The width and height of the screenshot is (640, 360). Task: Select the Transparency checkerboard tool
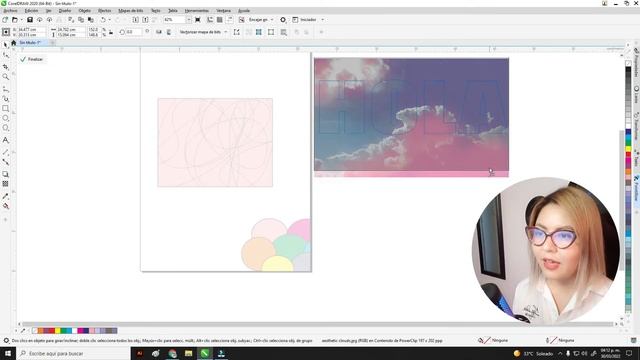(x=5, y=184)
